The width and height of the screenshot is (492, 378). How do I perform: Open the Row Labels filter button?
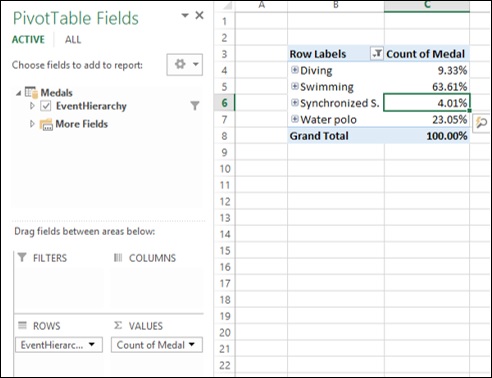[377, 54]
